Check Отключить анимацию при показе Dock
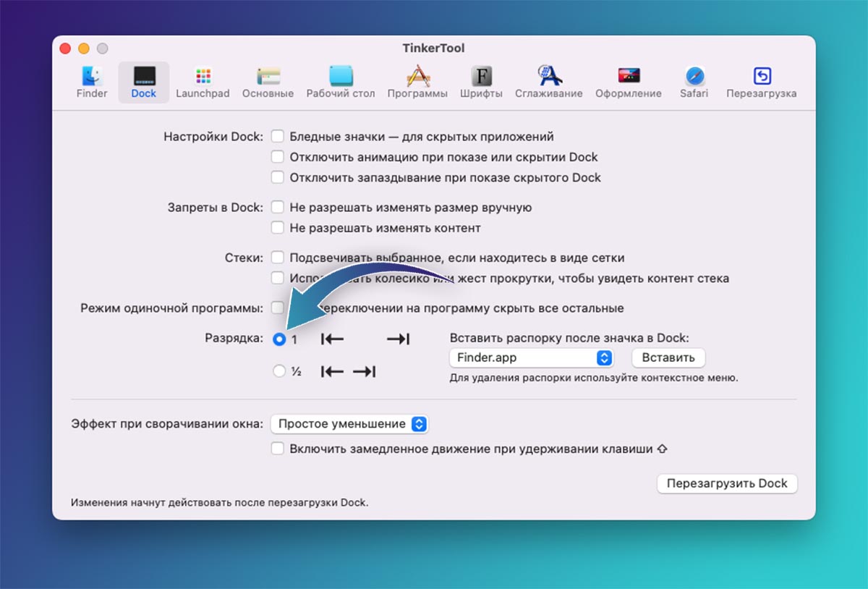 coord(277,157)
